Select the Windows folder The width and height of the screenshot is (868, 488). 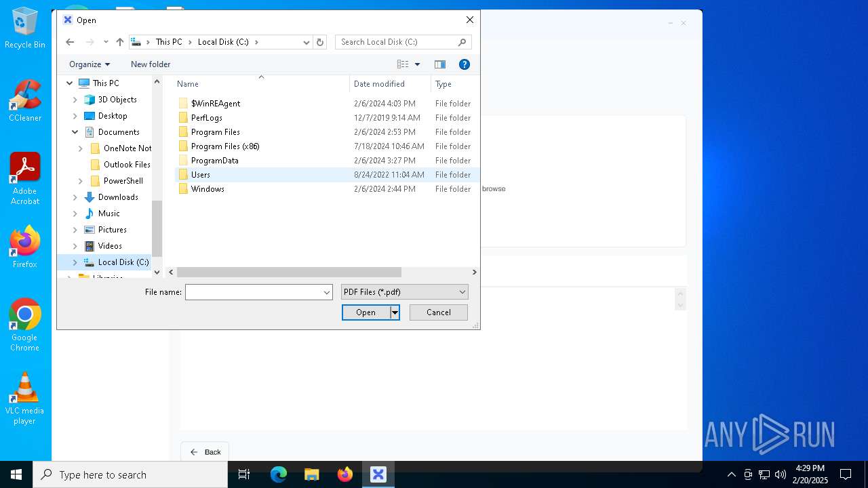click(207, 189)
